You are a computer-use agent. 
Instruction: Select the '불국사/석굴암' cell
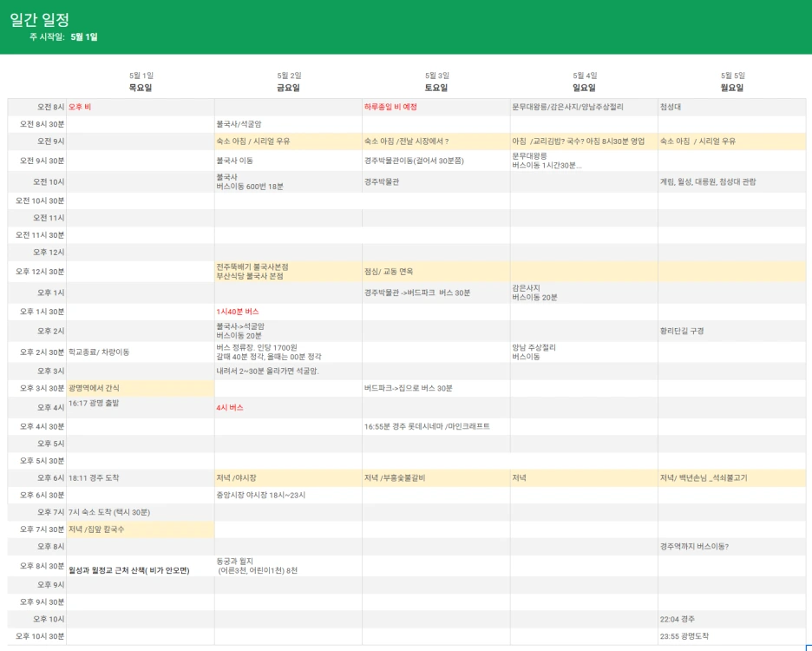click(288, 124)
